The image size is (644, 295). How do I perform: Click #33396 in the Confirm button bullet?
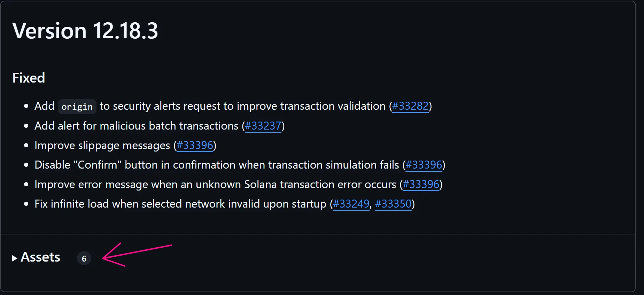[x=424, y=165]
